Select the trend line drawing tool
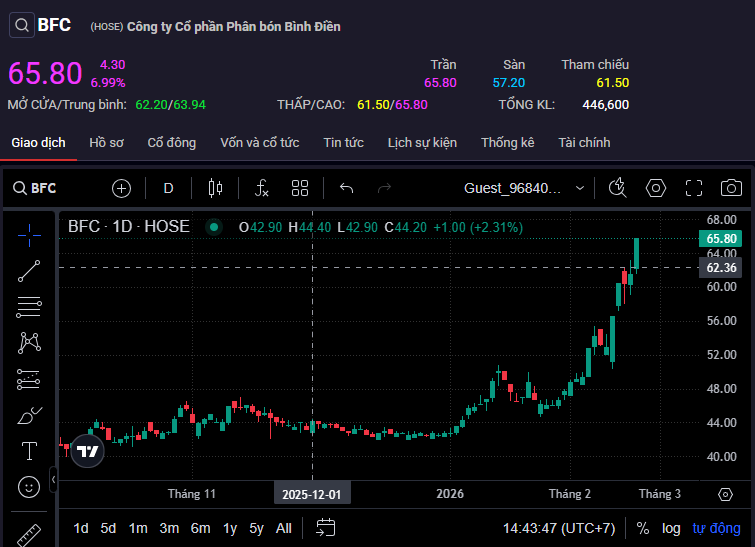The width and height of the screenshot is (755, 547). point(29,270)
